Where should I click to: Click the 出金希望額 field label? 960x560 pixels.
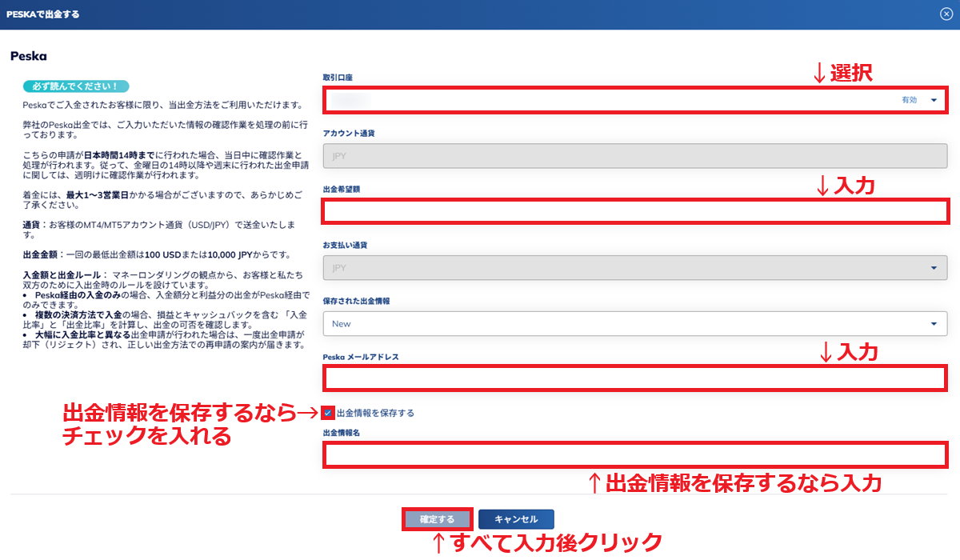tap(342, 189)
